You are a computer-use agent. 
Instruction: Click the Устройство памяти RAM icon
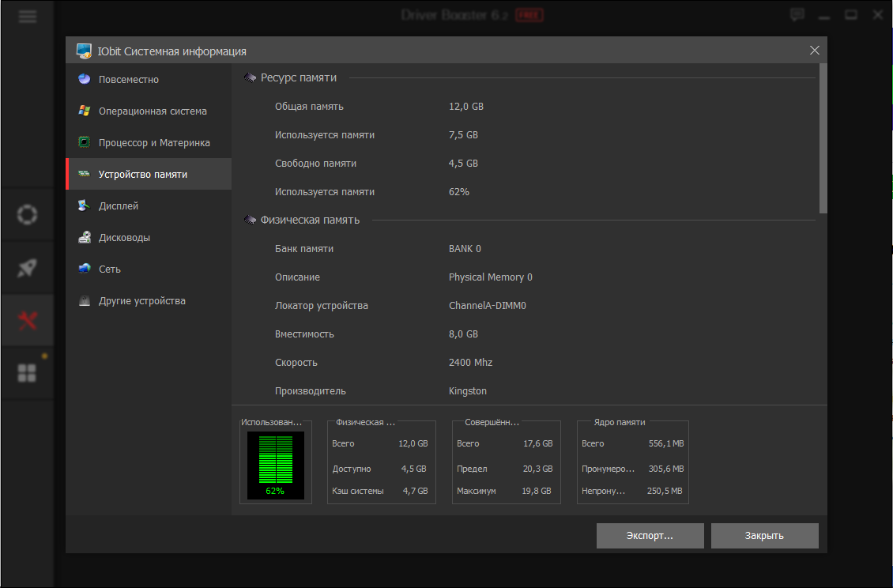(x=84, y=174)
